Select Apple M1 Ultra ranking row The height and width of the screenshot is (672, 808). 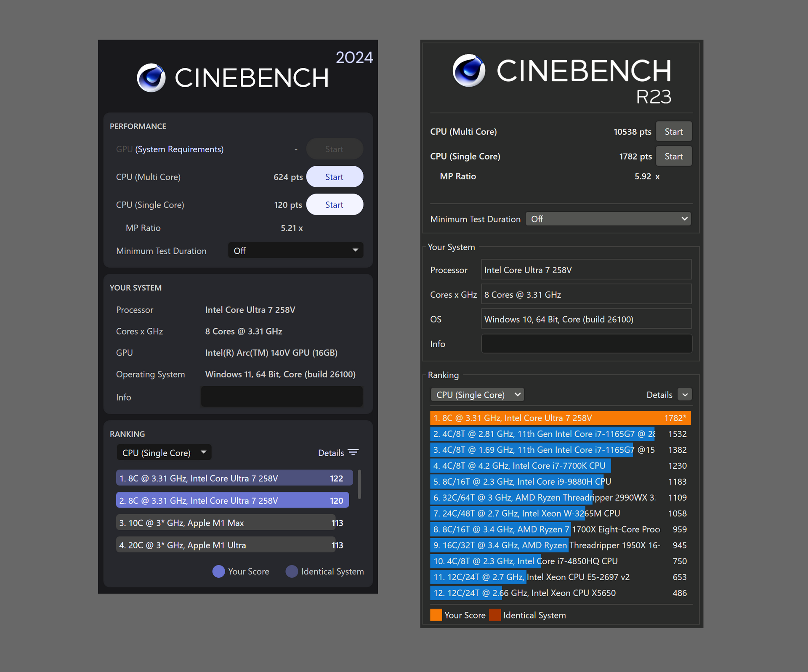tap(230, 545)
